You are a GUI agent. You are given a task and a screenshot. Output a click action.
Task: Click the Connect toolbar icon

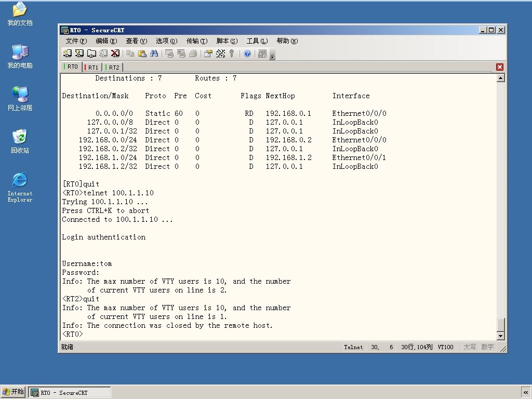[x=67, y=54]
